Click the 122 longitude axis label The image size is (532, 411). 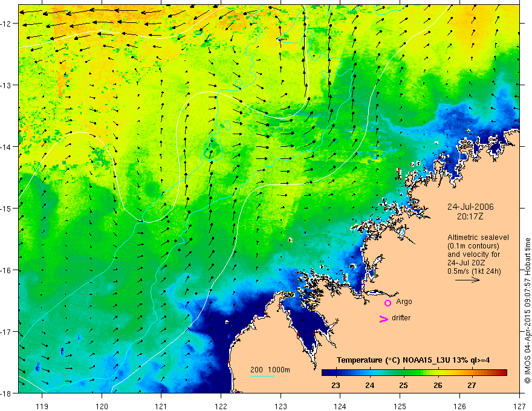coord(221,406)
